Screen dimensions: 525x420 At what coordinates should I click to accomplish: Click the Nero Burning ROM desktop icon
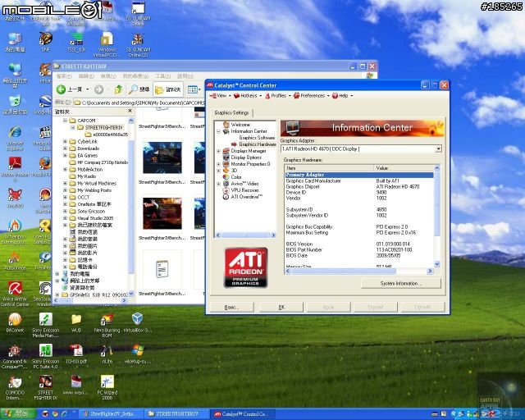tap(107, 320)
